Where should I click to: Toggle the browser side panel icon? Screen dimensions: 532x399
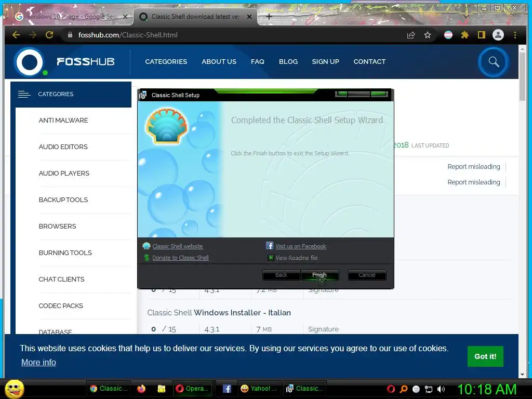[x=482, y=35]
